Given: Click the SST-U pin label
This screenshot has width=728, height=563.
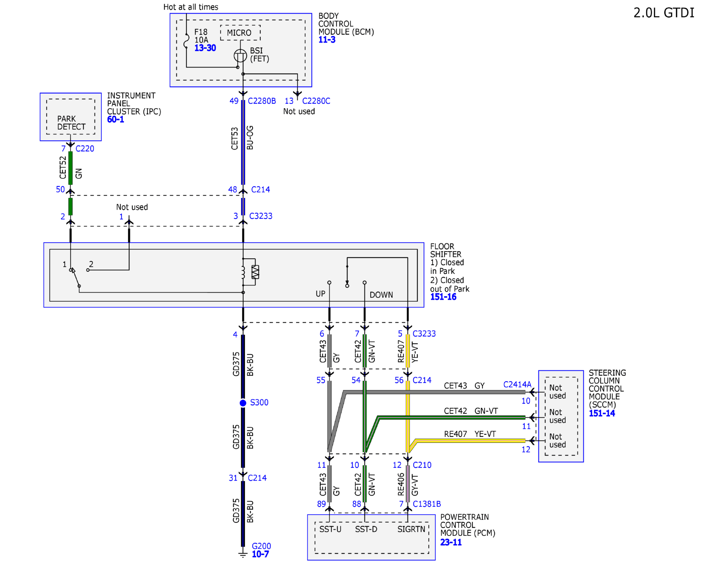Looking at the screenshot, I should [x=330, y=529].
